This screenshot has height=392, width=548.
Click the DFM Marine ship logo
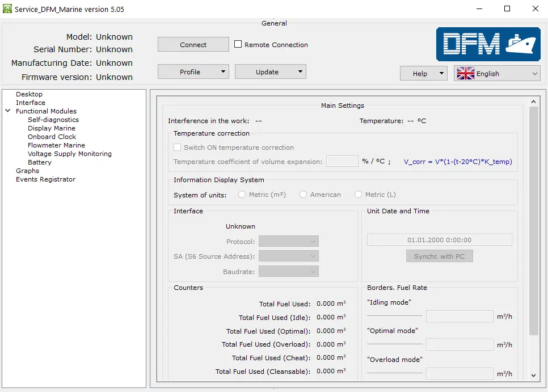click(488, 44)
